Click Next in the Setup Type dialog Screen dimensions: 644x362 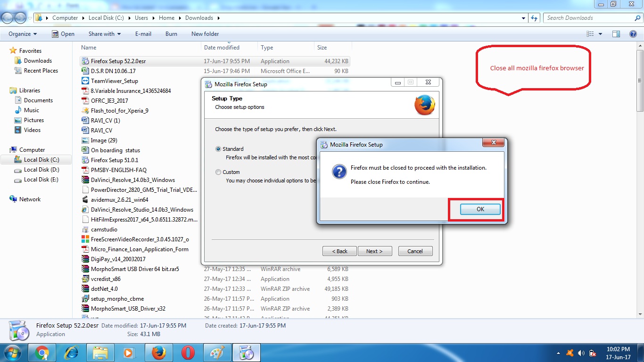pos(375,251)
